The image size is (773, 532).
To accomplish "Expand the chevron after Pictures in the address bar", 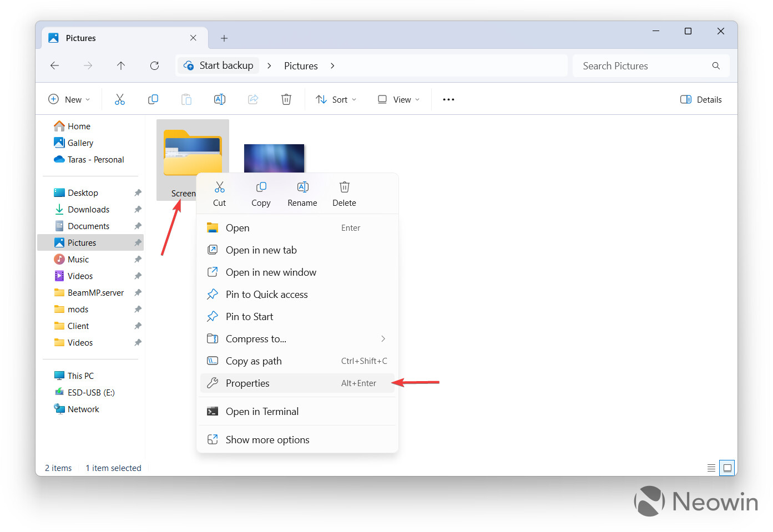I will click(x=332, y=65).
